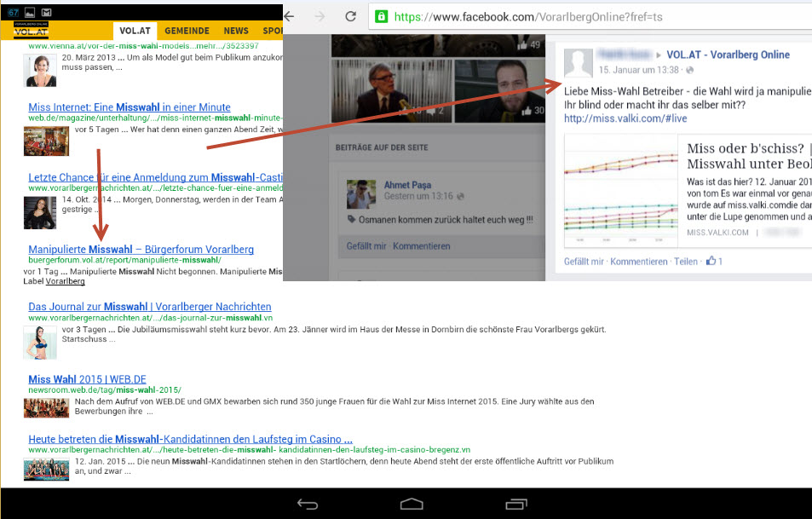Click the thumbs-up icon beside 30
This screenshot has height=519, width=812.
pos(527,110)
